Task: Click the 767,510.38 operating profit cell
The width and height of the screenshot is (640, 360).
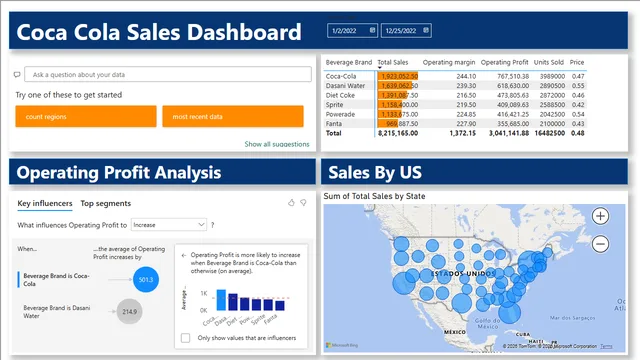Action: pyautogui.click(x=513, y=76)
